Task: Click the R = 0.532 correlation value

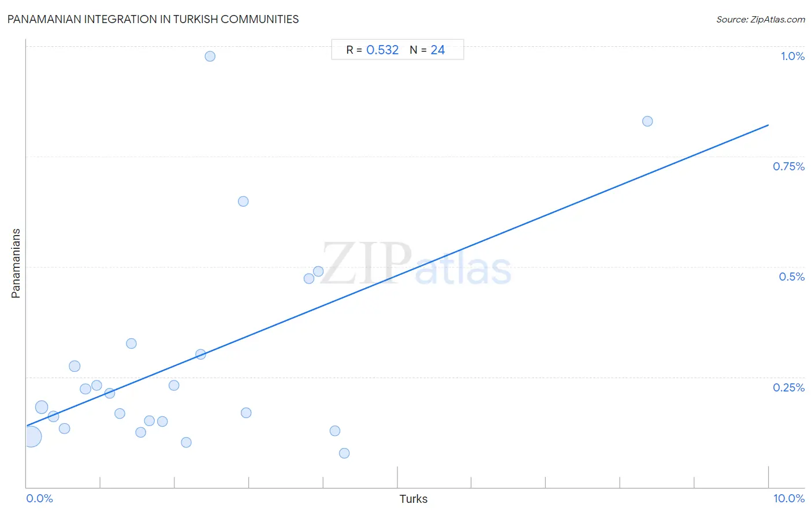Action: tap(373, 50)
